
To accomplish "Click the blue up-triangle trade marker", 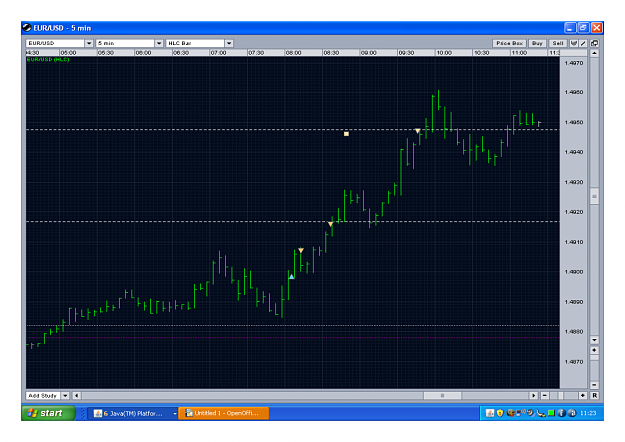I will 291,276.
